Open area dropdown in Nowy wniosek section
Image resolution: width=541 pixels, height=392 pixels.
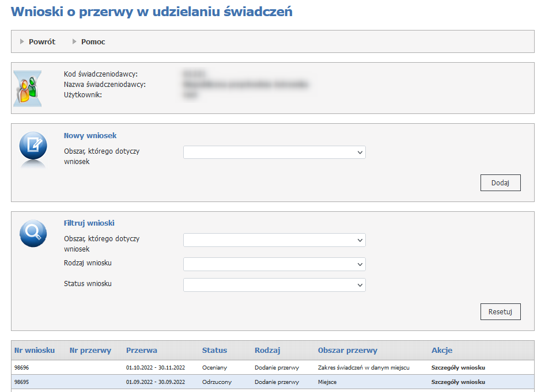pos(274,153)
